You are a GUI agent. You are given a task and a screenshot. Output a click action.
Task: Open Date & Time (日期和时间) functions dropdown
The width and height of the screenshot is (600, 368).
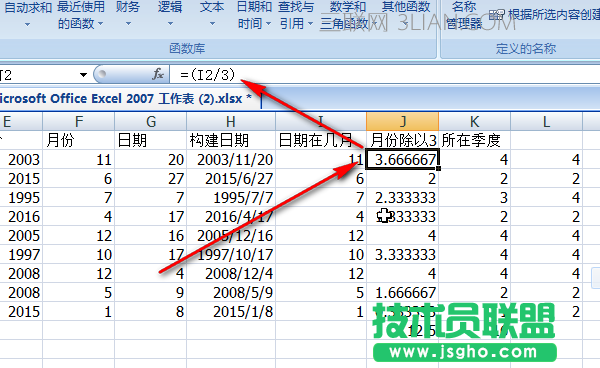point(254,15)
